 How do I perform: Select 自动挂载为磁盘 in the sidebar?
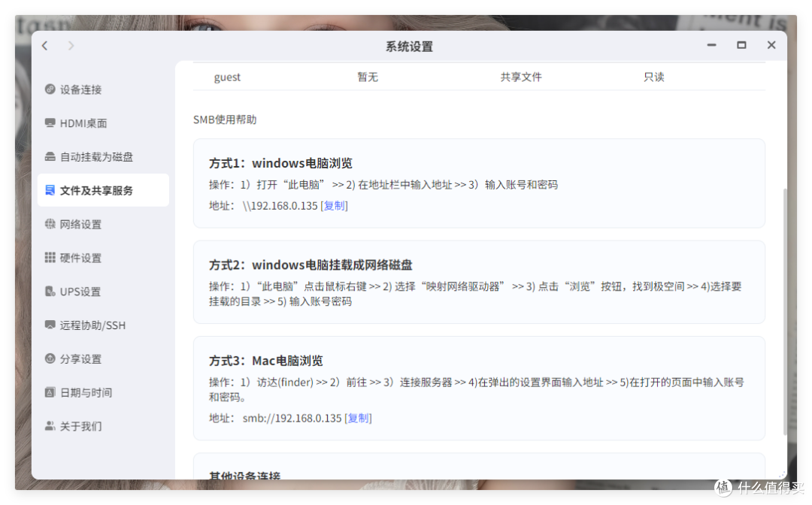[103, 157]
